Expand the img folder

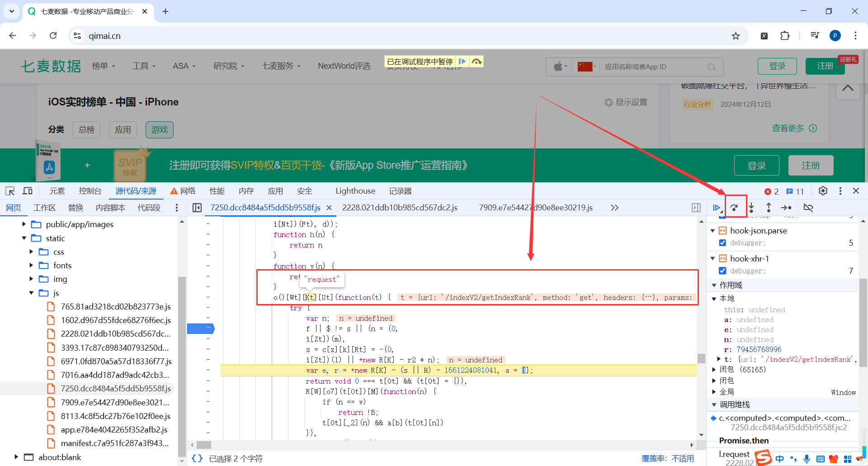(31, 279)
